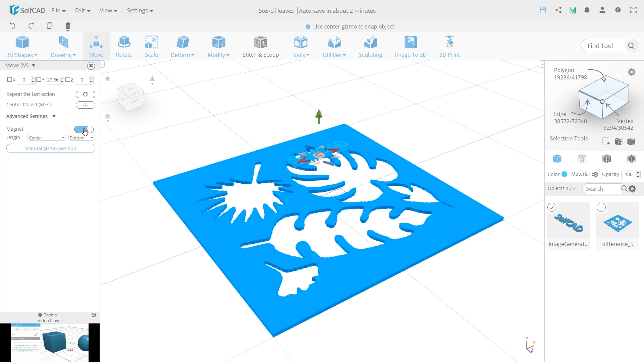
Task: Select the Scale tool
Action: (x=151, y=47)
